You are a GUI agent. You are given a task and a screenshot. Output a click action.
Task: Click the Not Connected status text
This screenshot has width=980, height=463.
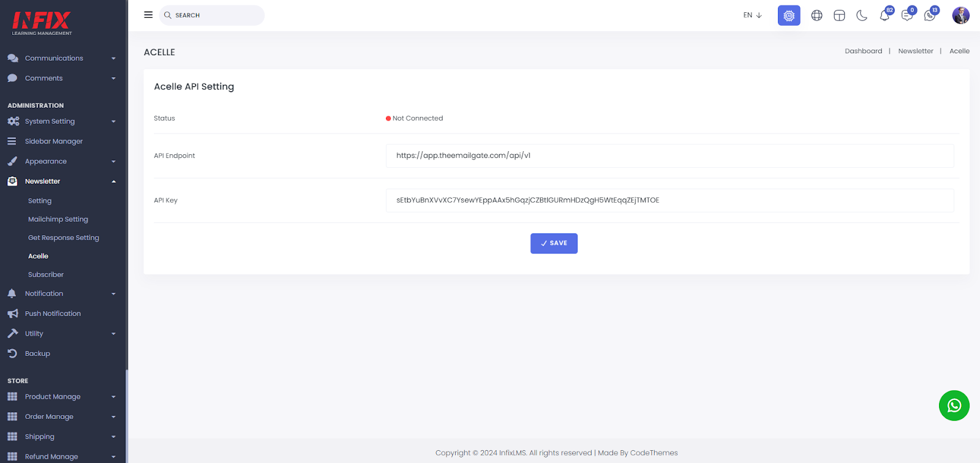418,118
